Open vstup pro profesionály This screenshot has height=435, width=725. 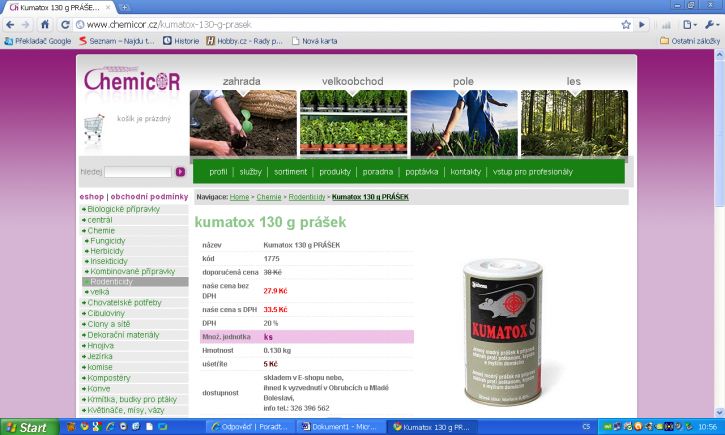533,172
